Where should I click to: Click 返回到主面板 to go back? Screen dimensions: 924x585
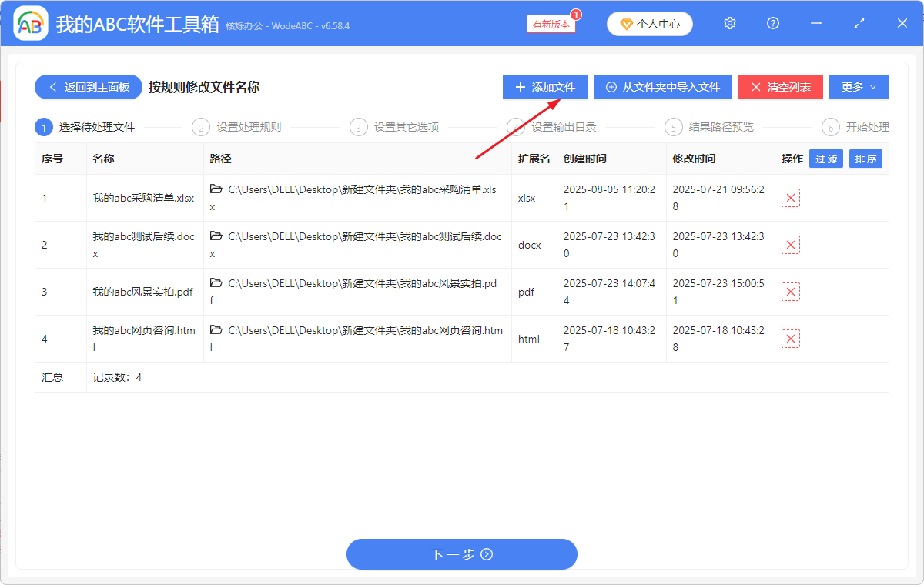[x=88, y=87]
